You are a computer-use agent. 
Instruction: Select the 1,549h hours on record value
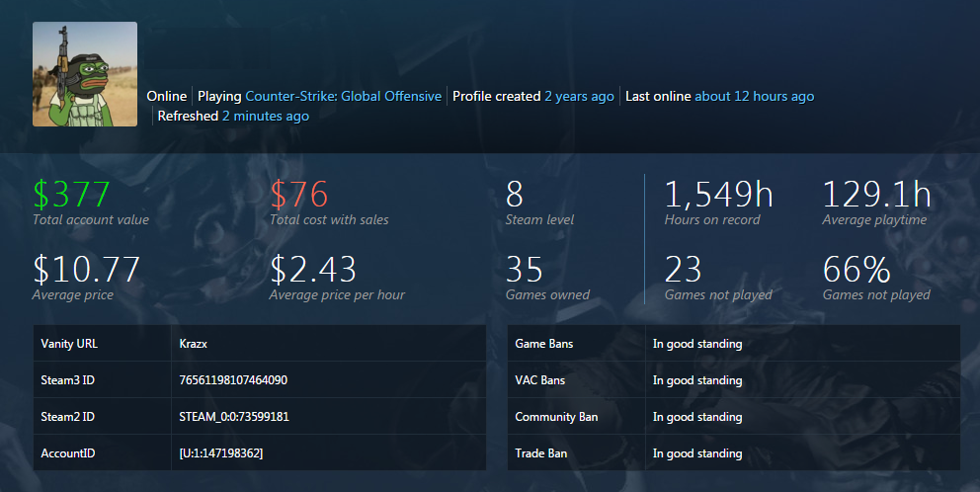tap(719, 195)
